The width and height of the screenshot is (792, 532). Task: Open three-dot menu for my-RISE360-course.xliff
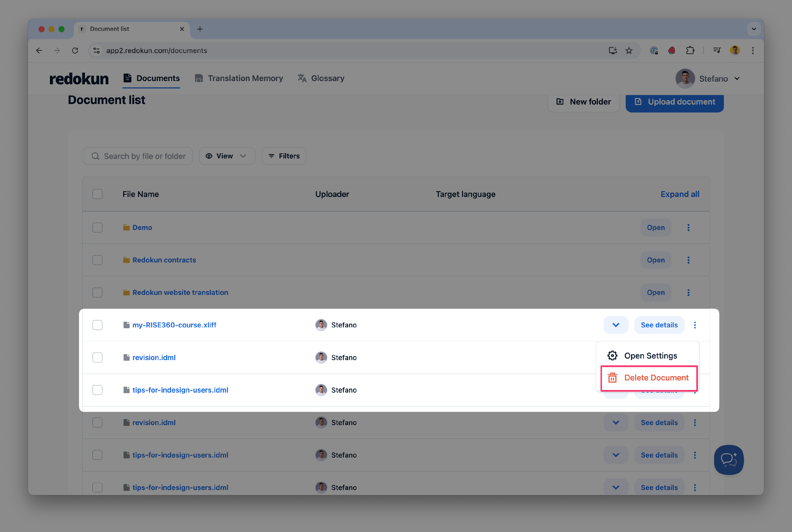[695, 325]
